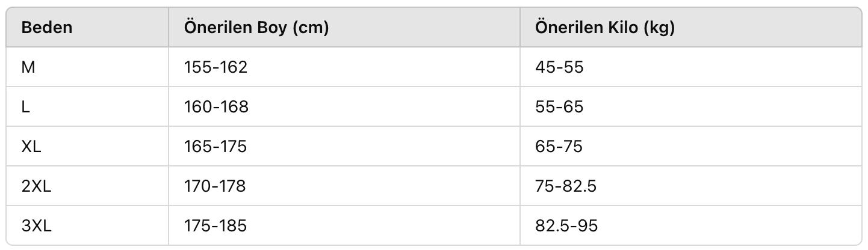The height and width of the screenshot is (250, 868).
Task: Click the 165-175 height cell
Action: [344, 146]
